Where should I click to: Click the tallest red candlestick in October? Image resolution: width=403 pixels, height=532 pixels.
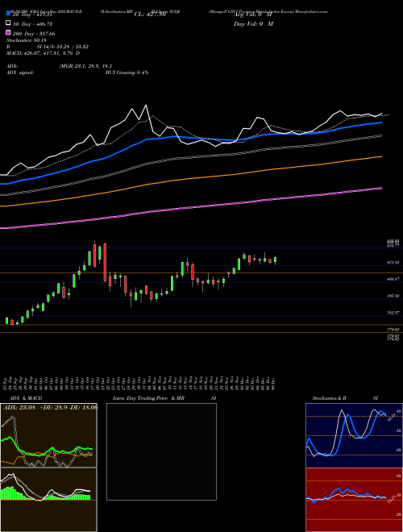[105, 262]
